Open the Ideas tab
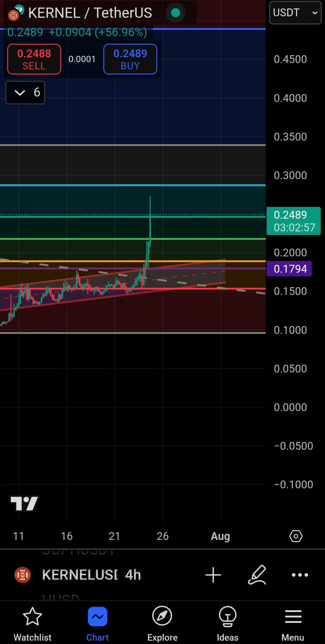Viewport: 325px width, 644px height. coord(227,624)
